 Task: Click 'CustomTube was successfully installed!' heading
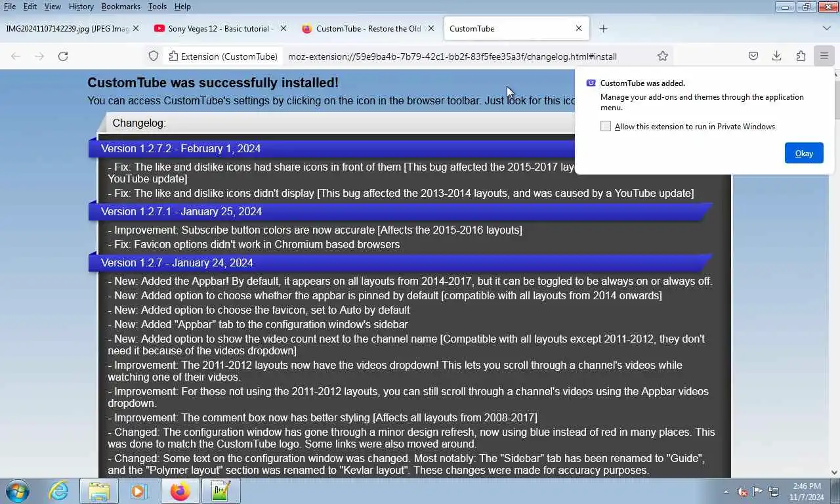pyautogui.click(x=213, y=83)
